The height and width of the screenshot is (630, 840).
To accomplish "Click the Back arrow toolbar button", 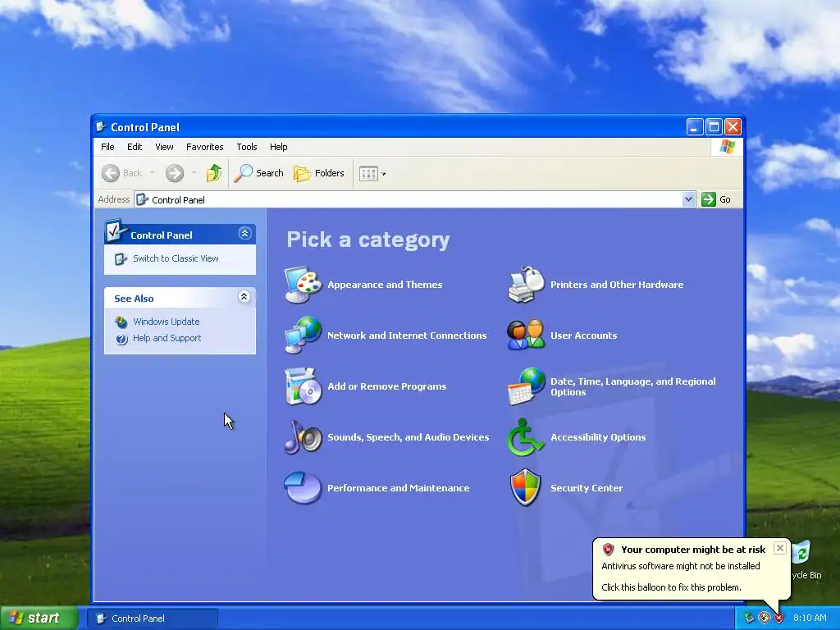I will coord(122,173).
